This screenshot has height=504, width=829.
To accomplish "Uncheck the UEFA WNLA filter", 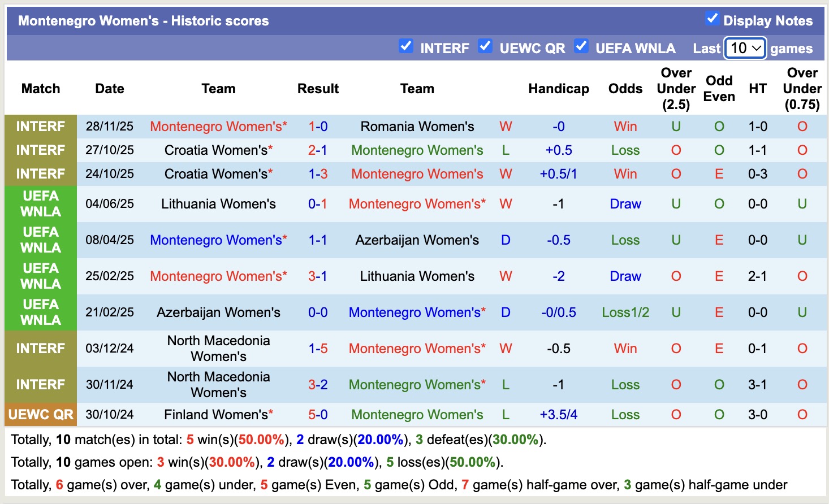I will [581, 46].
